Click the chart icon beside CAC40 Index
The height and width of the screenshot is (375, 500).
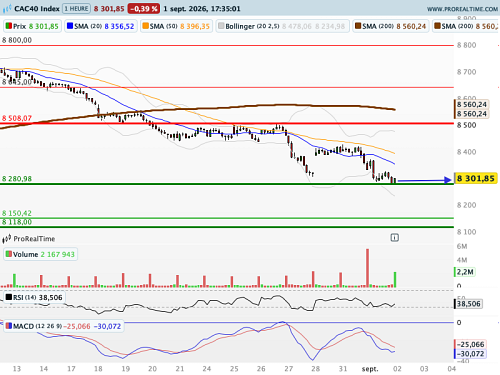tap(7, 9)
